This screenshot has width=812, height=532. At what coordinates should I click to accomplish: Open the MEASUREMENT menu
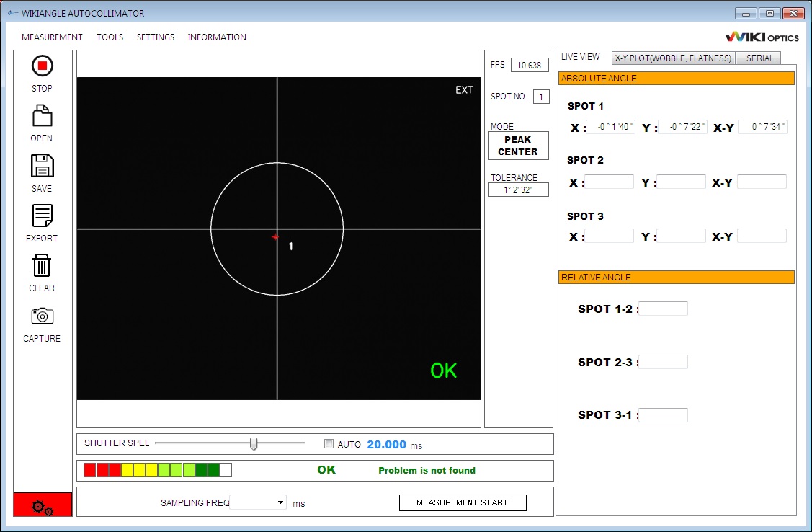pyautogui.click(x=52, y=37)
